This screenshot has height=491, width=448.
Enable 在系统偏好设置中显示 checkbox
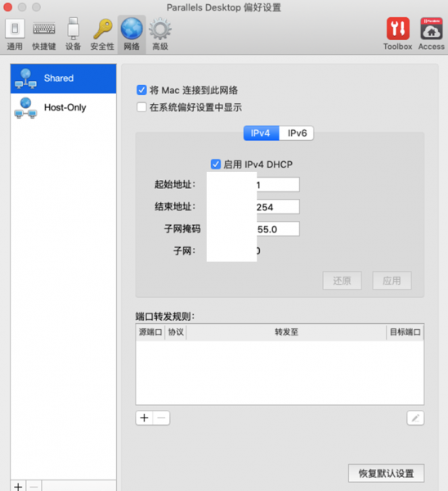tap(141, 107)
